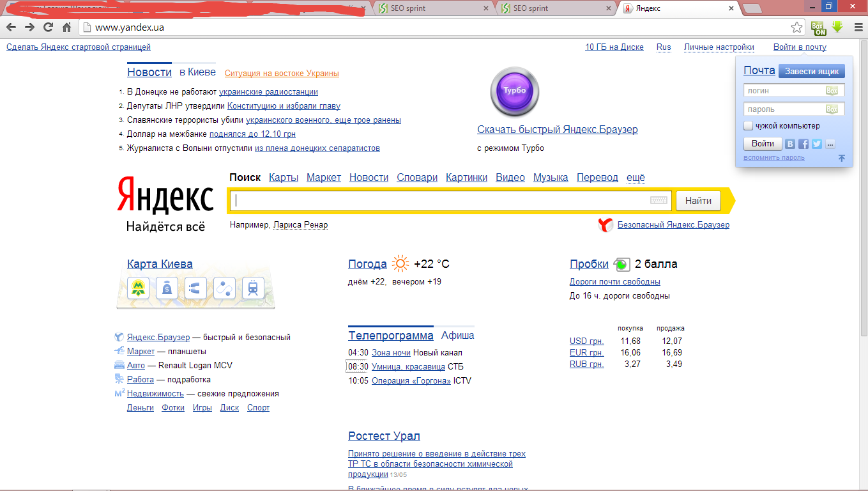Open 'Скачать быстрый Яндекс.Браузер' link

557,129
